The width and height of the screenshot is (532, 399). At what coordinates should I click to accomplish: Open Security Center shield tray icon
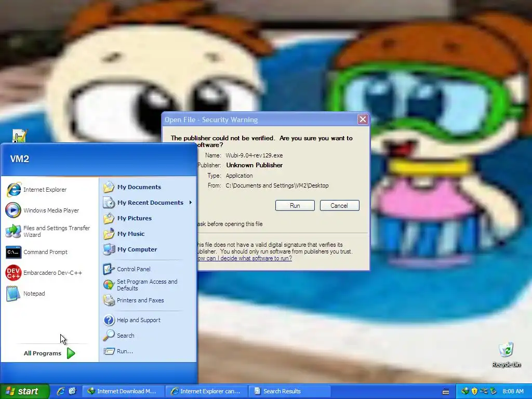point(474,391)
